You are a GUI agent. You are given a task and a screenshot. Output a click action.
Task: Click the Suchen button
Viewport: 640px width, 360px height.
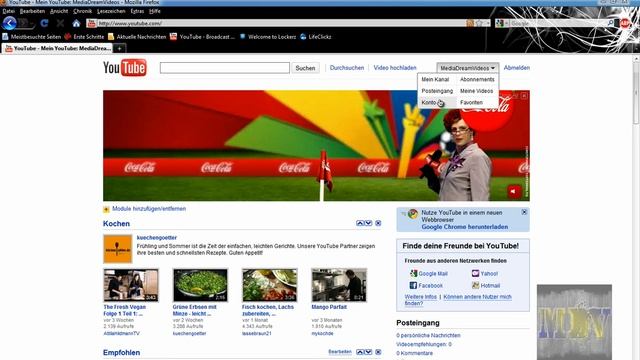point(305,68)
